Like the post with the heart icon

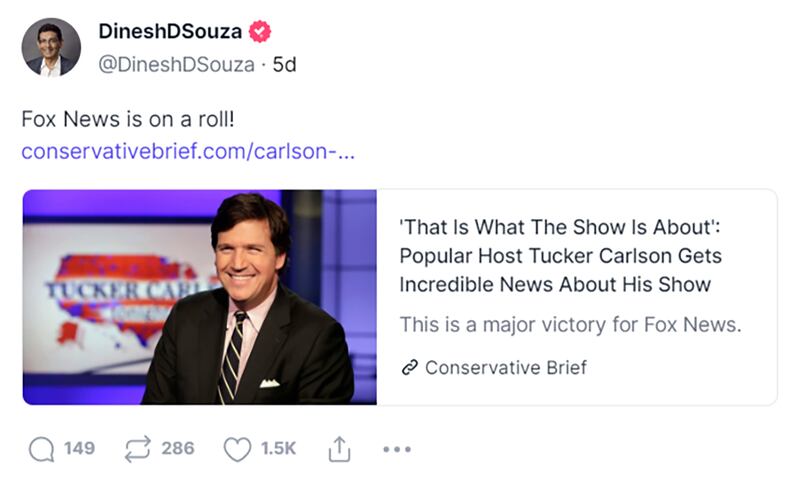[x=236, y=449]
